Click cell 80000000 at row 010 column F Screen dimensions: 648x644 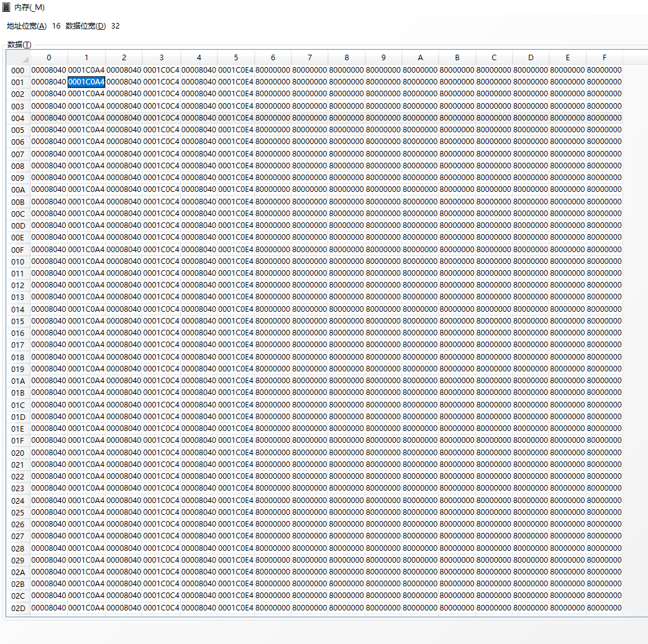(604, 261)
